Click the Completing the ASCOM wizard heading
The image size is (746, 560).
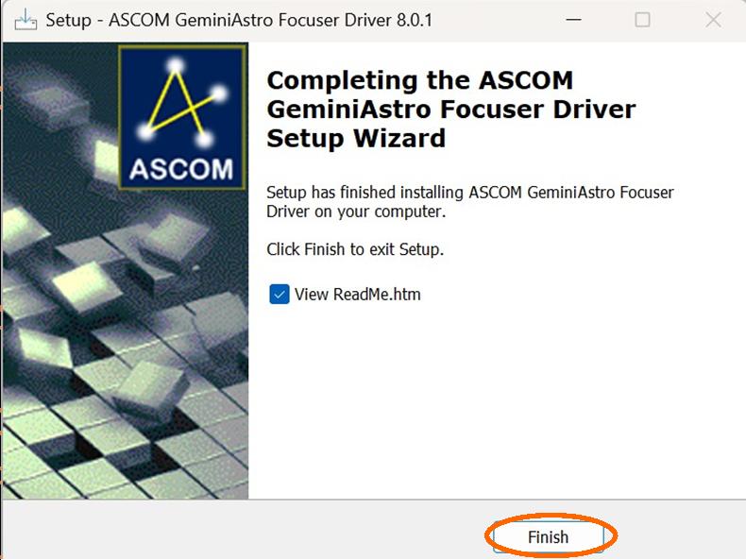[451, 109]
